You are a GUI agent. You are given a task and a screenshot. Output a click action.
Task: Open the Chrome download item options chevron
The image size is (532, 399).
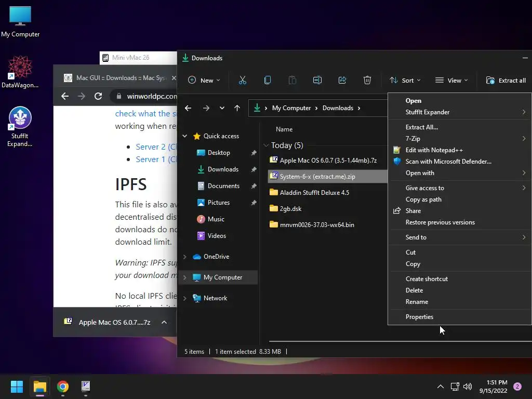[164, 322]
